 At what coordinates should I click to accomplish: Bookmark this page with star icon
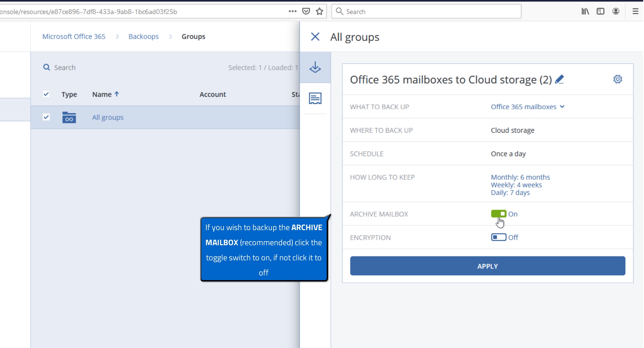point(320,11)
